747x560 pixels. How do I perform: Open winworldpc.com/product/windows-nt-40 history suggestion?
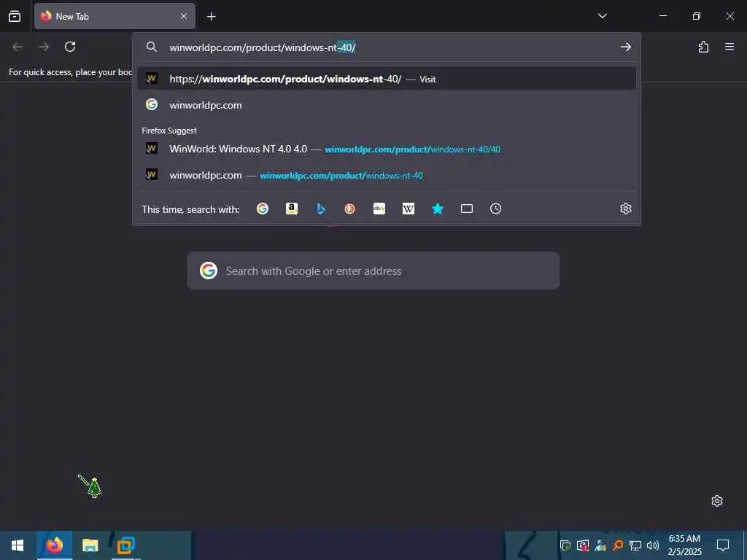point(387,175)
